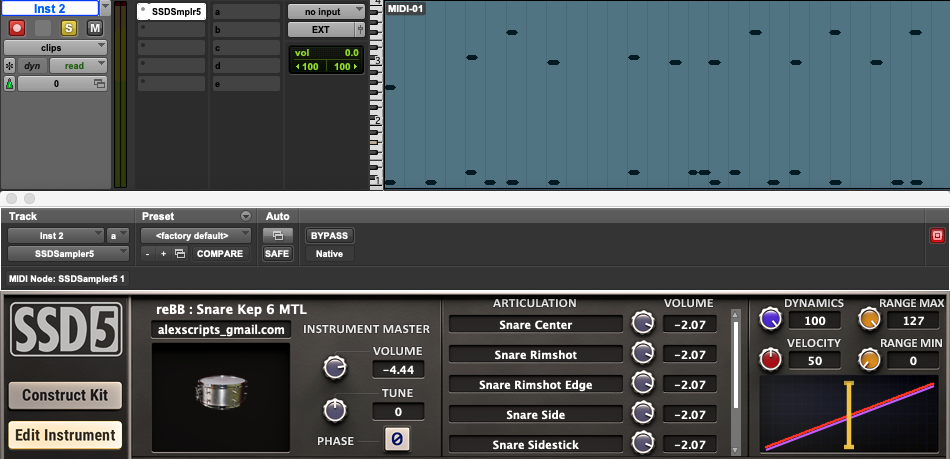Image resolution: width=950 pixels, height=459 pixels.
Task: Open the Edit Instrument tab
Action: coord(65,435)
